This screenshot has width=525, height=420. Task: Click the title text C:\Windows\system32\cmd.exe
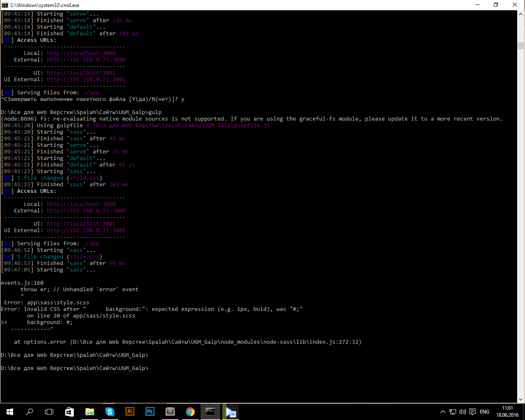45,5
